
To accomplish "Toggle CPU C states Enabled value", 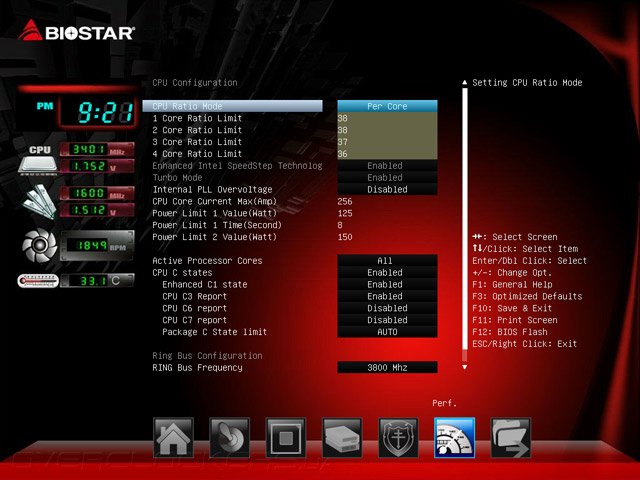I will point(387,272).
